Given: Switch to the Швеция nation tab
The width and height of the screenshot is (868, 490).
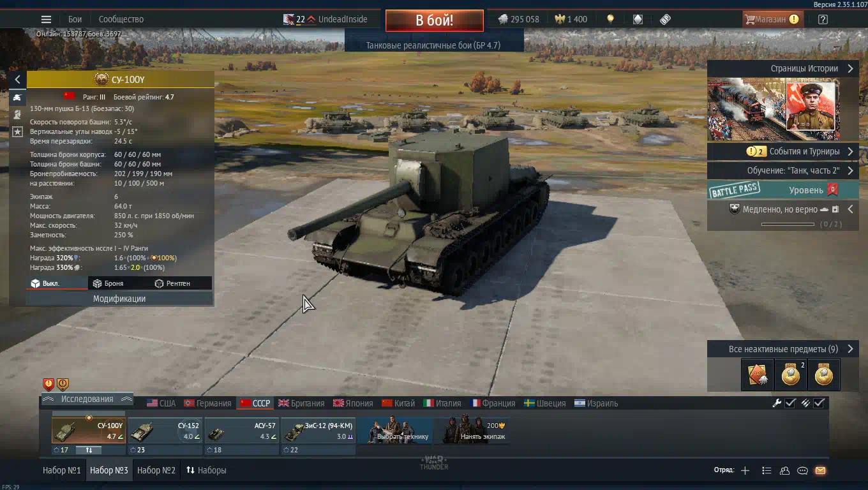Looking at the screenshot, I should tap(545, 403).
